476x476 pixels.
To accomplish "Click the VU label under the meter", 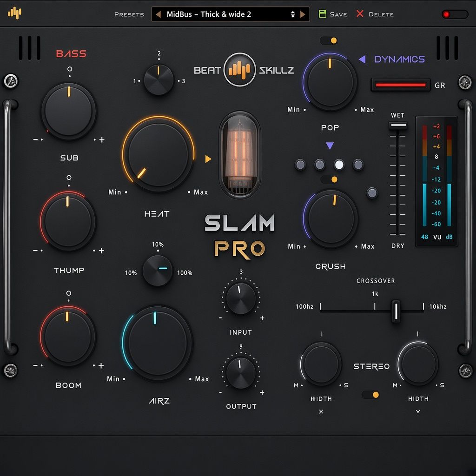I will [437, 237].
